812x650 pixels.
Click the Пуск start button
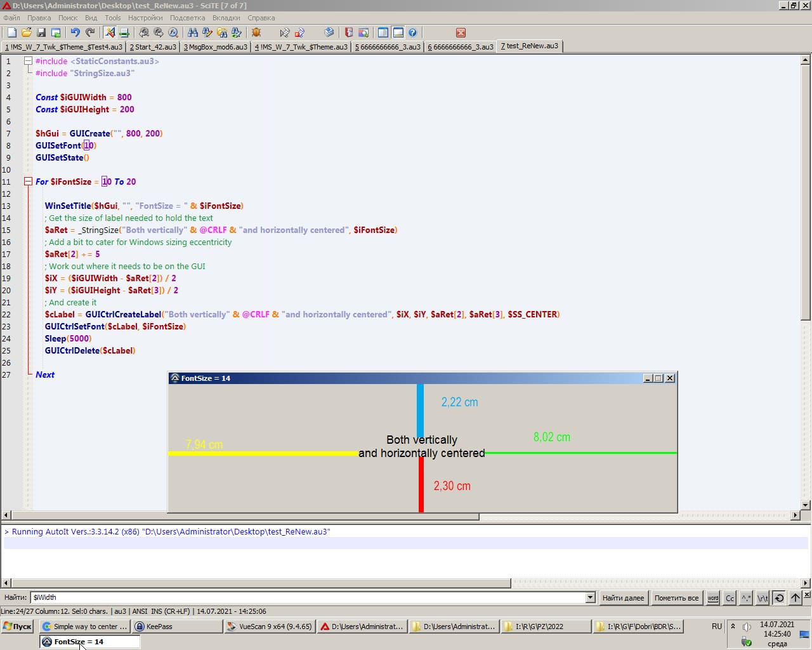[18, 627]
